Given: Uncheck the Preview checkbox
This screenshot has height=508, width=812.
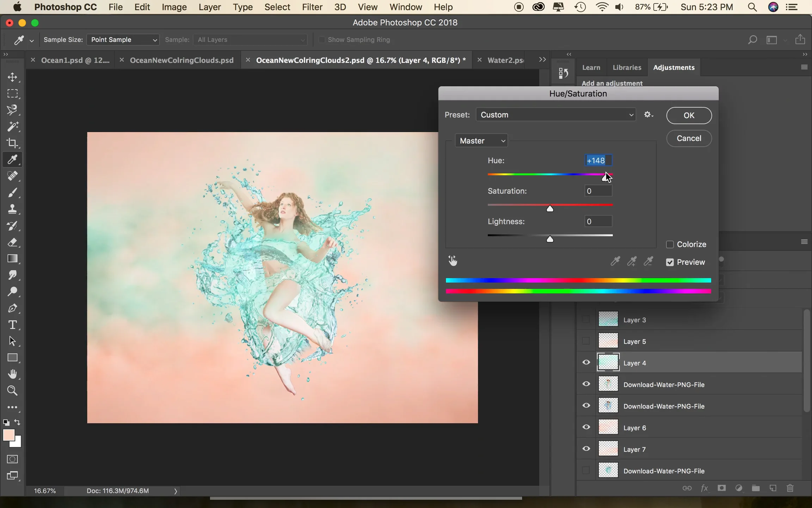Looking at the screenshot, I should coord(670,262).
